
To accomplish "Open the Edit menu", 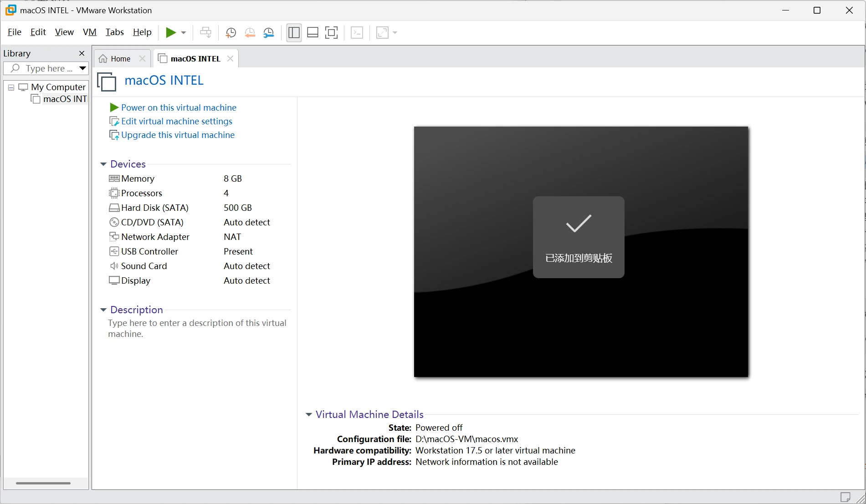I will pos(38,32).
